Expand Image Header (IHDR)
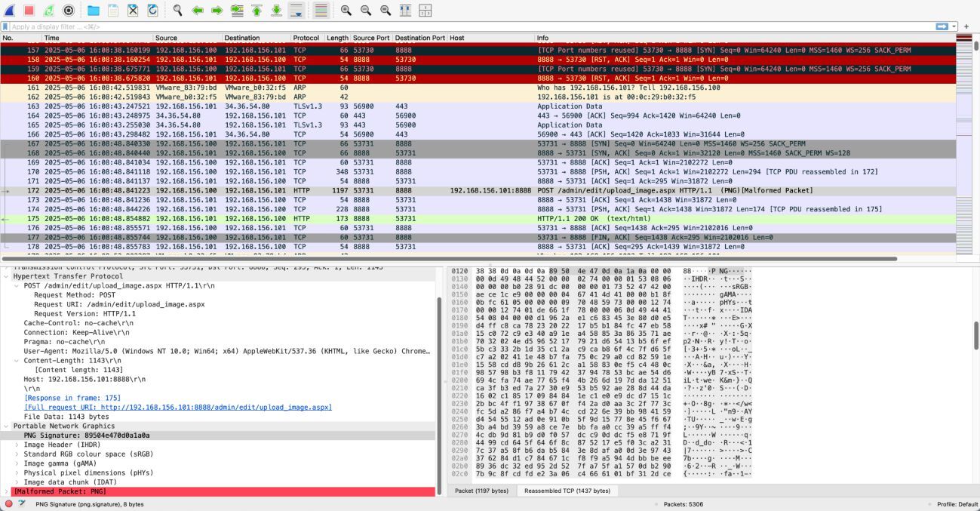Image resolution: width=980 pixels, height=511 pixels. (x=17, y=445)
